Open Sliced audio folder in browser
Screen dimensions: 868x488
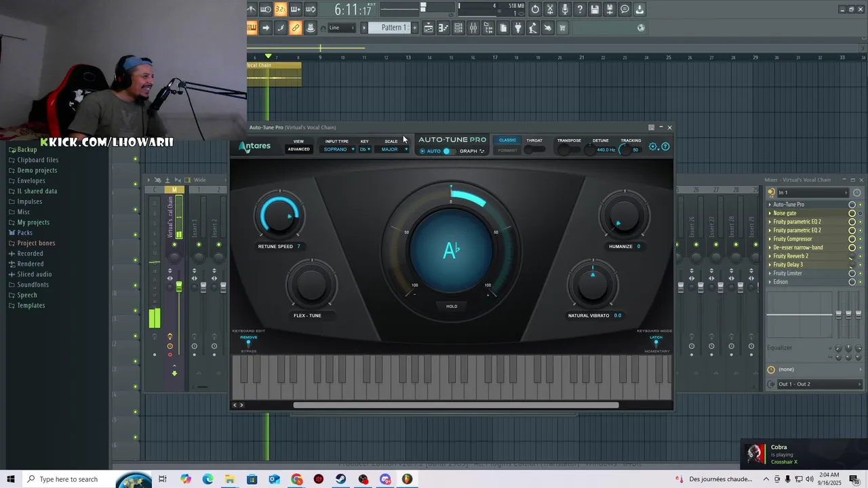pyautogui.click(x=34, y=274)
